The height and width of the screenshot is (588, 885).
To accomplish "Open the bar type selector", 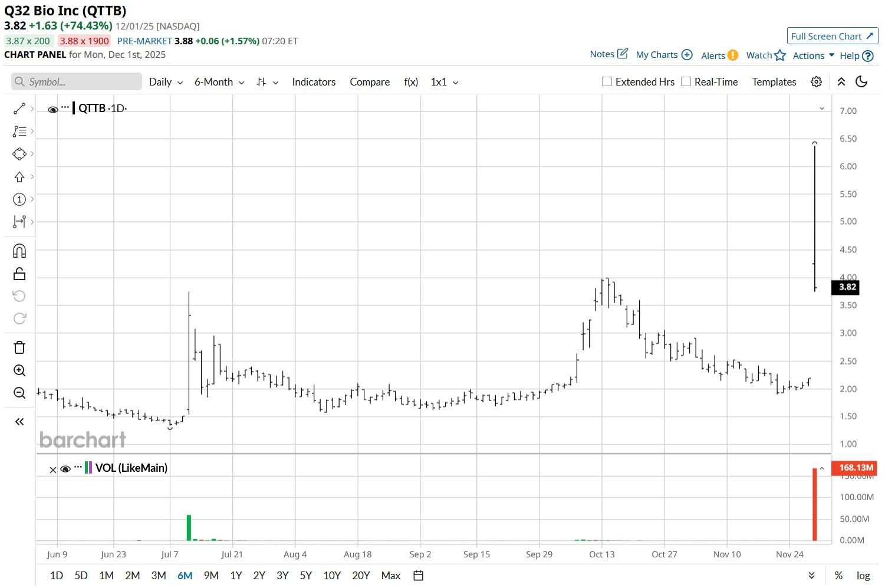I will click(267, 82).
